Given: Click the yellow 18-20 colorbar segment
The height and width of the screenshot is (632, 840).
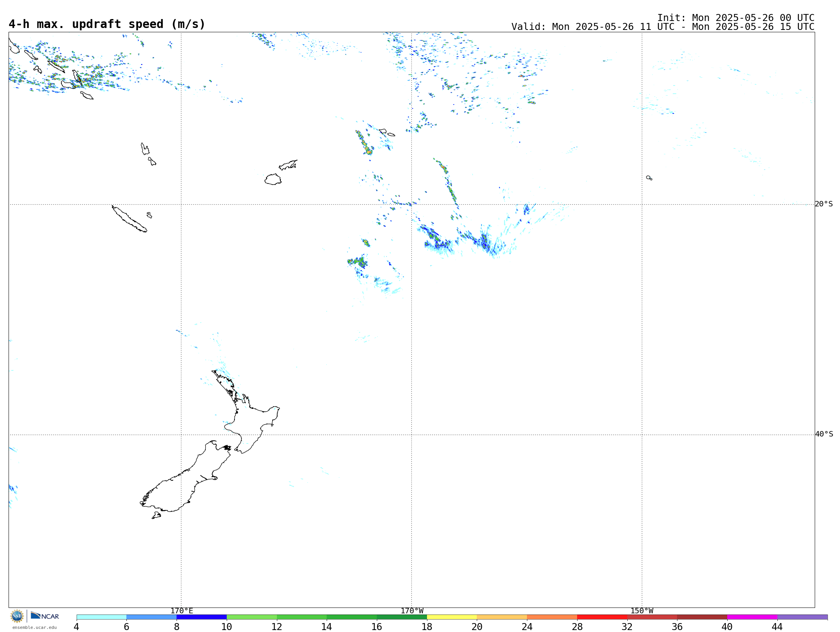Looking at the screenshot, I should [x=452, y=617].
